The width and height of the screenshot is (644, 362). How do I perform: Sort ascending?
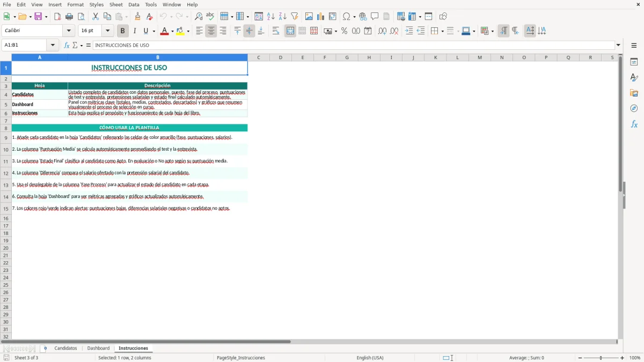271,17
